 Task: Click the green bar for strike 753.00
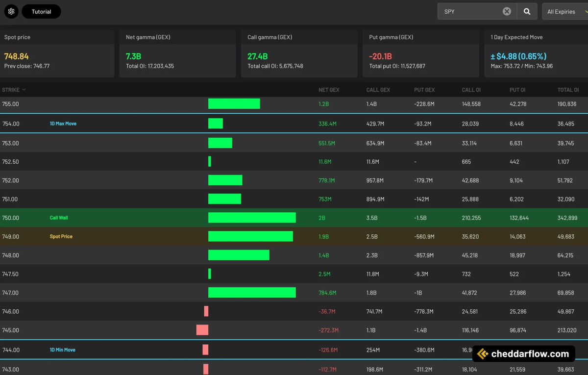220,143
